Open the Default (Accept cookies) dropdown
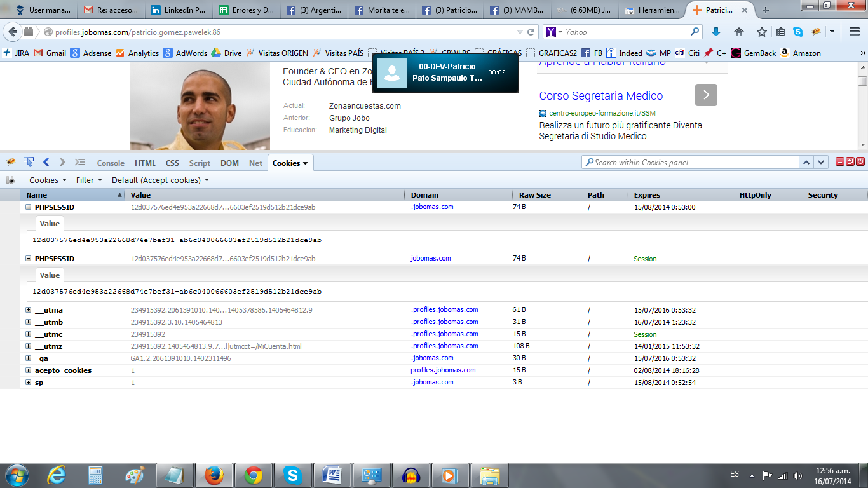868x488 pixels. [x=160, y=180]
